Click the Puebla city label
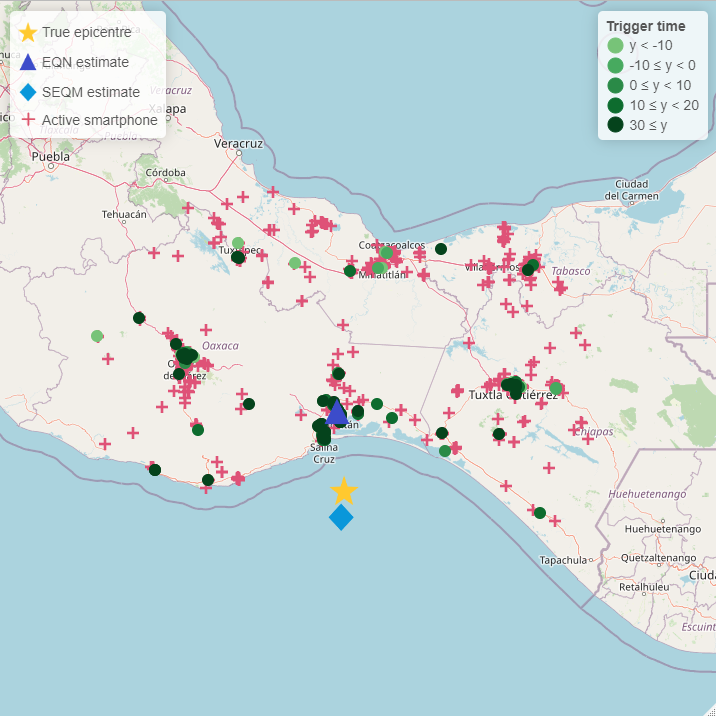716x716 pixels. coord(51,157)
